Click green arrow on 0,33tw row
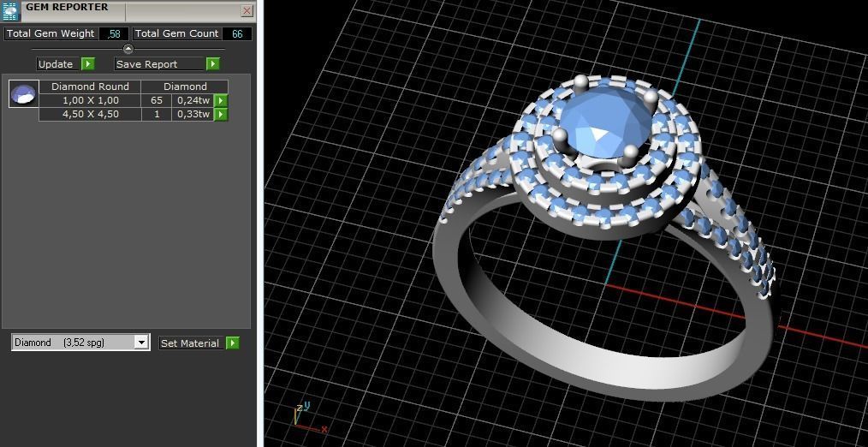 click(221, 114)
